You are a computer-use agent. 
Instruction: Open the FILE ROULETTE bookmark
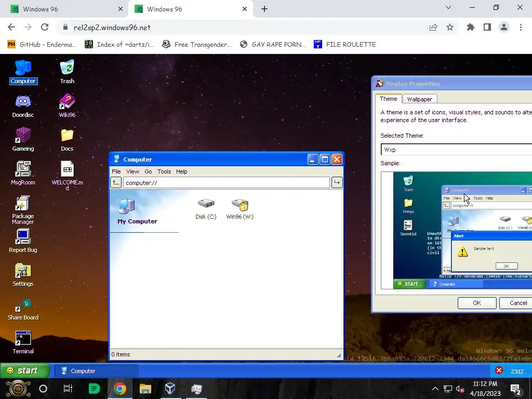(345, 45)
